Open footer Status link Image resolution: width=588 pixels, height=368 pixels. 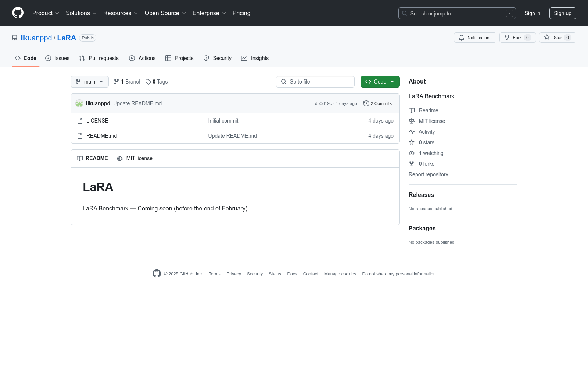[x=275, y=274]
